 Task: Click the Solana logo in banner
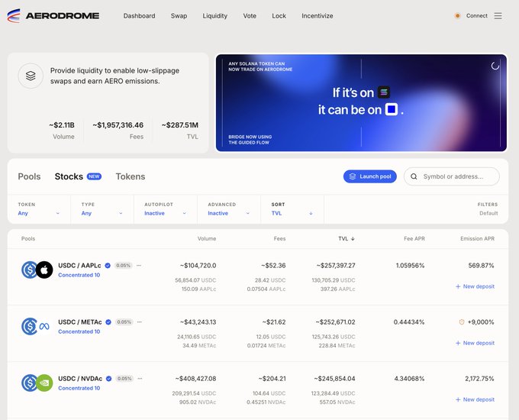pyautogui.click(x=384, y=92)
